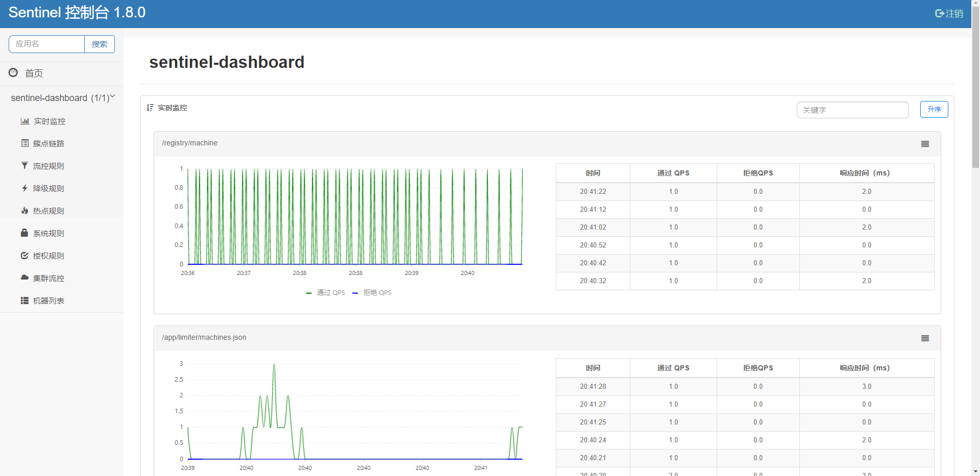Focus the 关键字 keyword filter field

pos(852,110)
